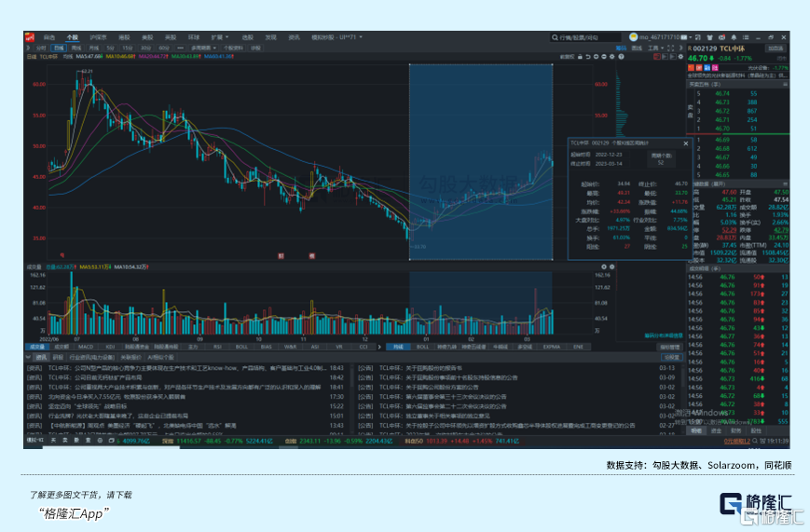810x532 pixels.
Task: Click the chart lock icon
Action: click(580, 57)
